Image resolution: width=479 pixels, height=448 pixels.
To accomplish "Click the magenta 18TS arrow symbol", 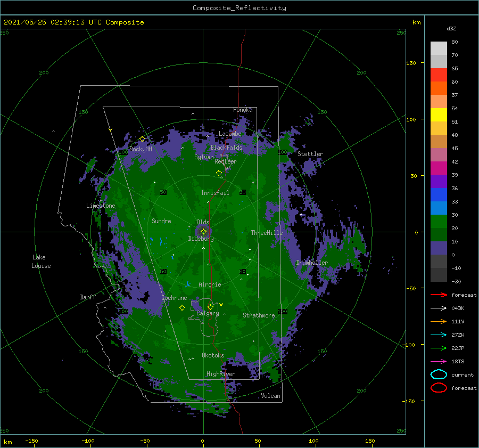I will (x=439, y=361).
